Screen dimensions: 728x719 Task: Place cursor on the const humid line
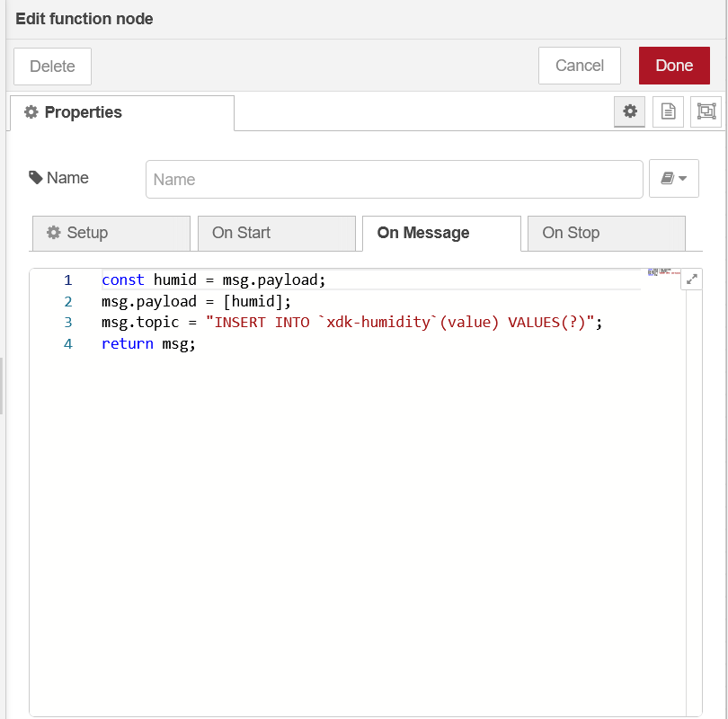coord(214,280)
